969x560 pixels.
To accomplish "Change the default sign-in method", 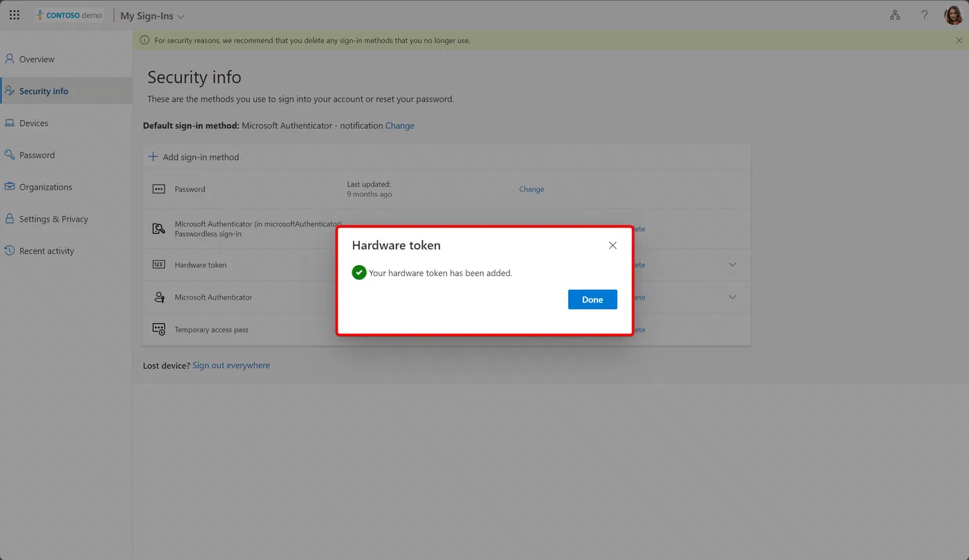I will (x=399, y=125).
